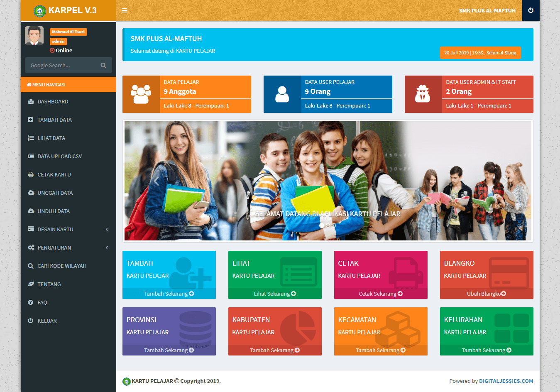Click the FAQ question mark icon
This screenshot has height=392, width=560.
coord(31,303)
